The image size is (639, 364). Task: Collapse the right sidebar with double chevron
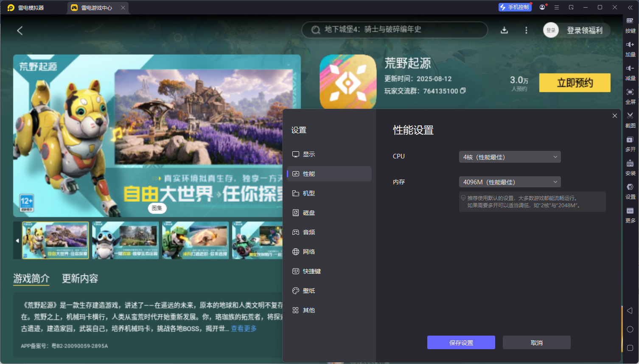point(630,7)
